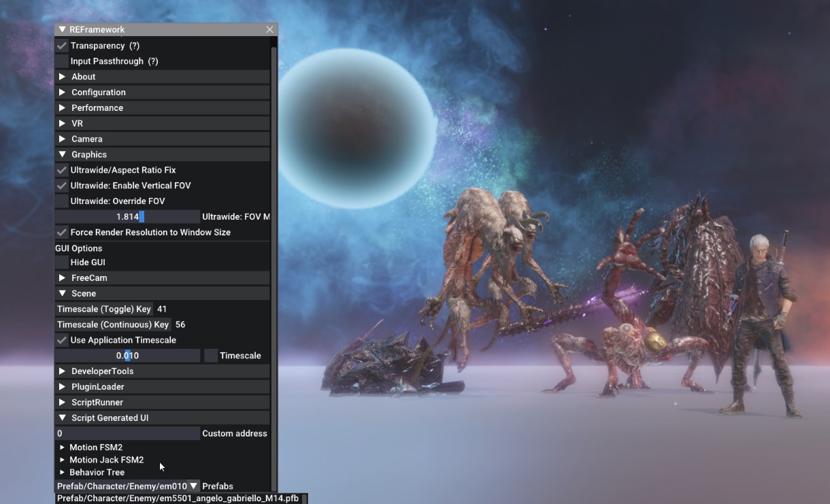Toggle Force Render Resolution to Window Size

pos(62,233)
